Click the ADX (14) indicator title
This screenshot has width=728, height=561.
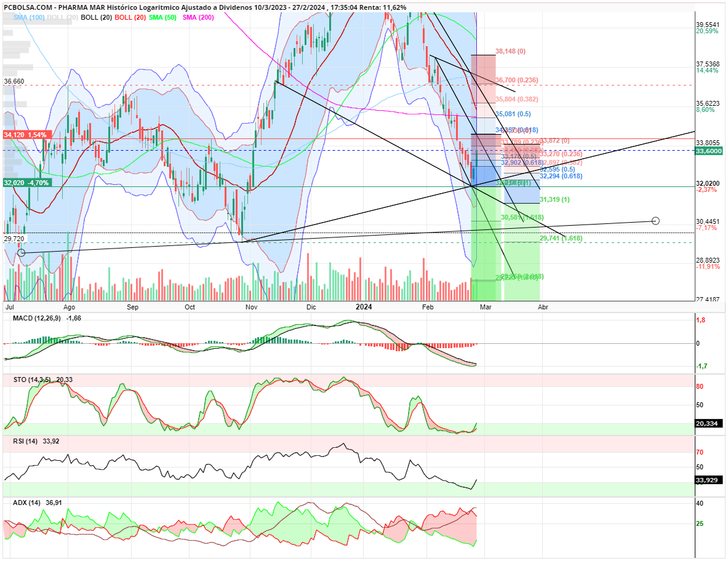(x=26, y=503)
